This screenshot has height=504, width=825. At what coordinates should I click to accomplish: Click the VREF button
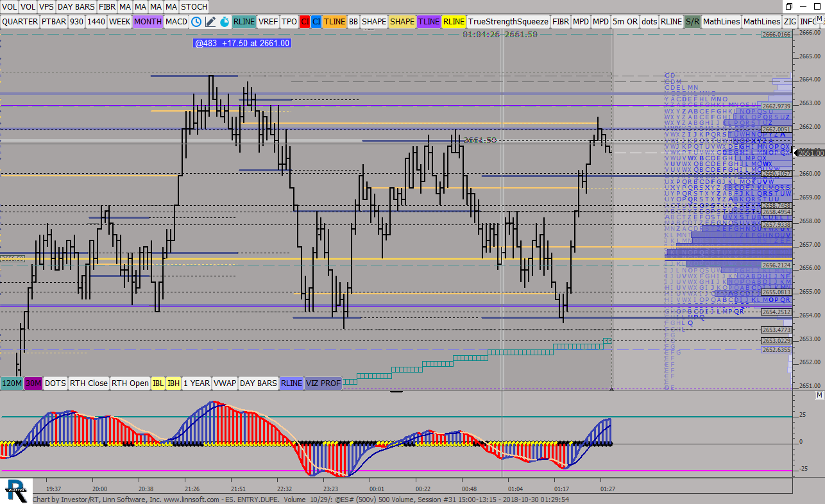point(268,21)
